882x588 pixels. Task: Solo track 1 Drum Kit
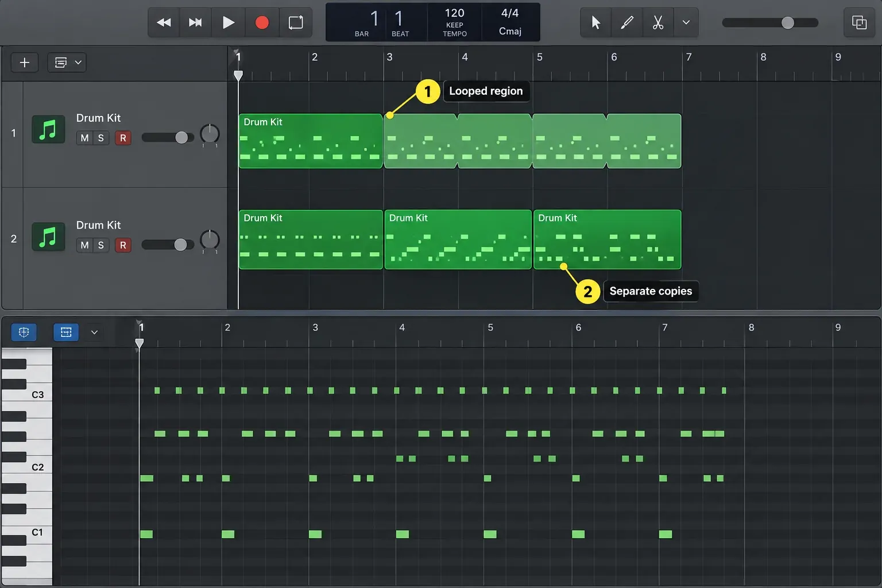[101, 138]
